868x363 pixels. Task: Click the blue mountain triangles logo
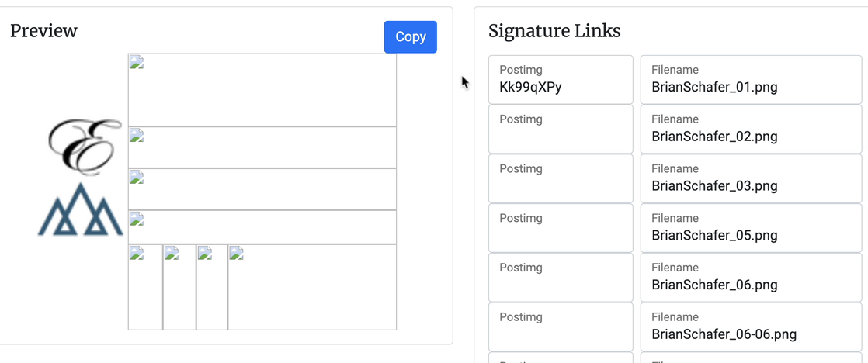(81, 210)
